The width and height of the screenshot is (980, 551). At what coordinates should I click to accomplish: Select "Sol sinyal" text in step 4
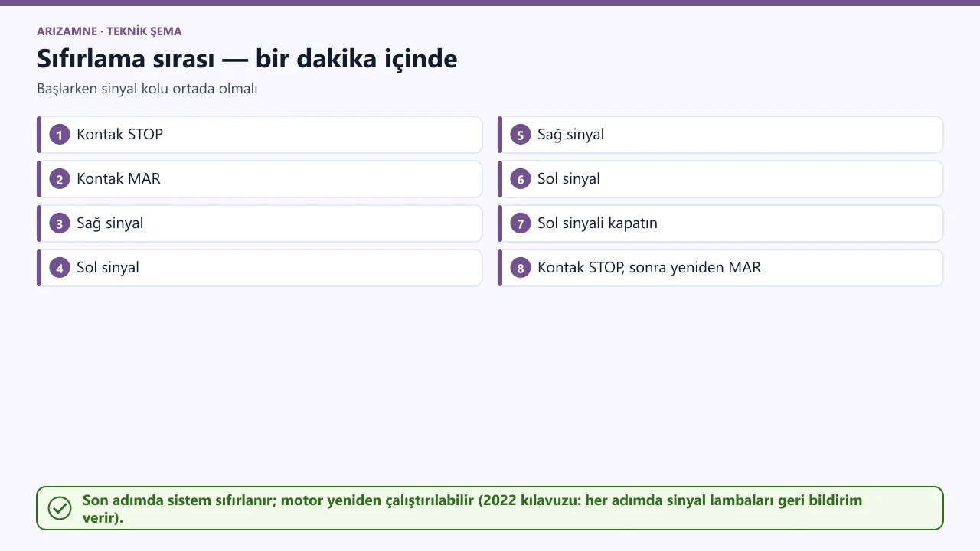point(108,268)
